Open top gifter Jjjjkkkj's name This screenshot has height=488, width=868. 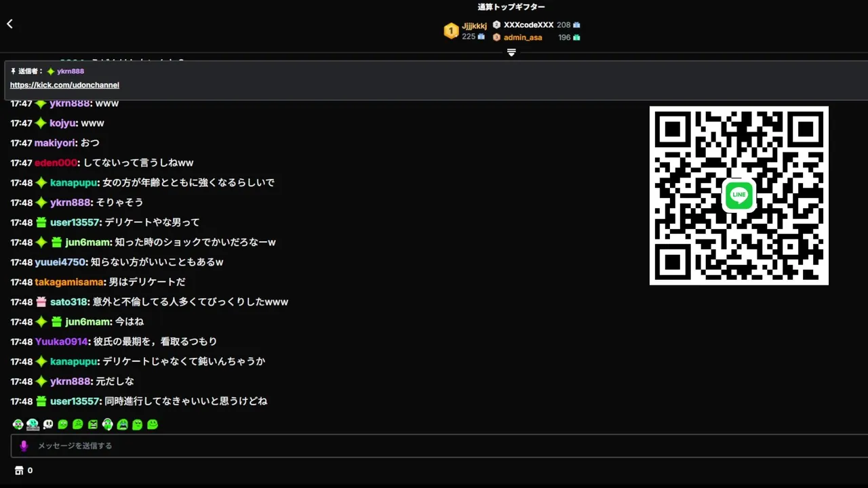point(474,26)
